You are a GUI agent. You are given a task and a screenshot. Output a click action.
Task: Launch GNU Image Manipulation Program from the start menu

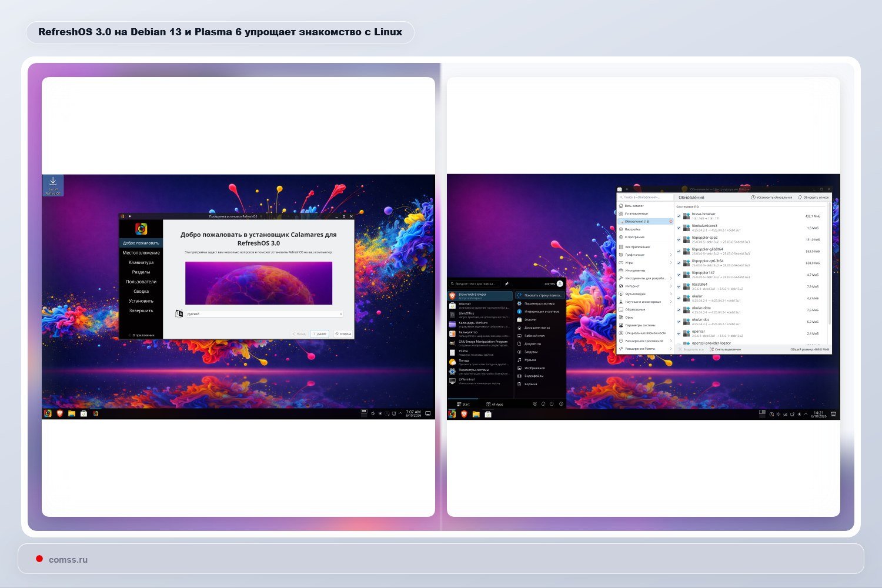pos(480,343)
